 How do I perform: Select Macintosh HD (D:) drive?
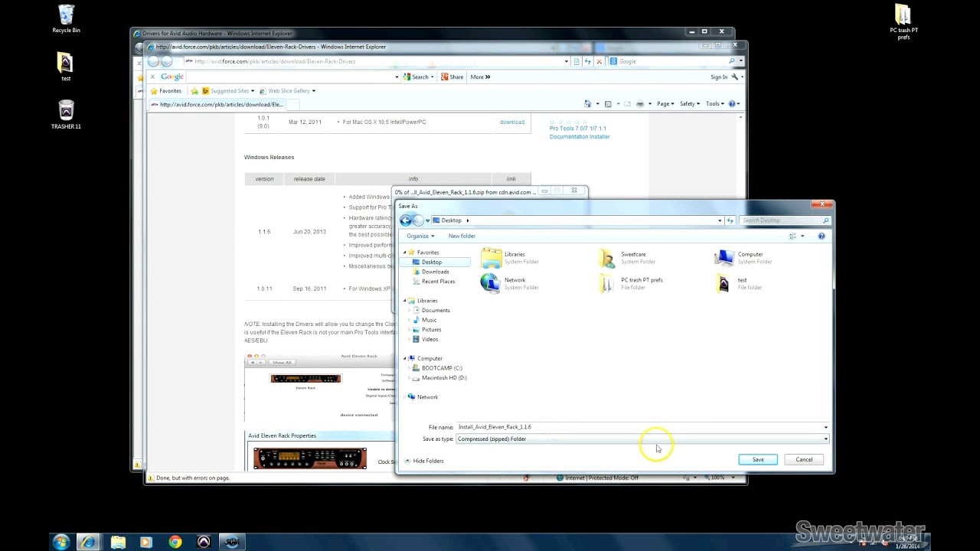[x=444, y=377]
